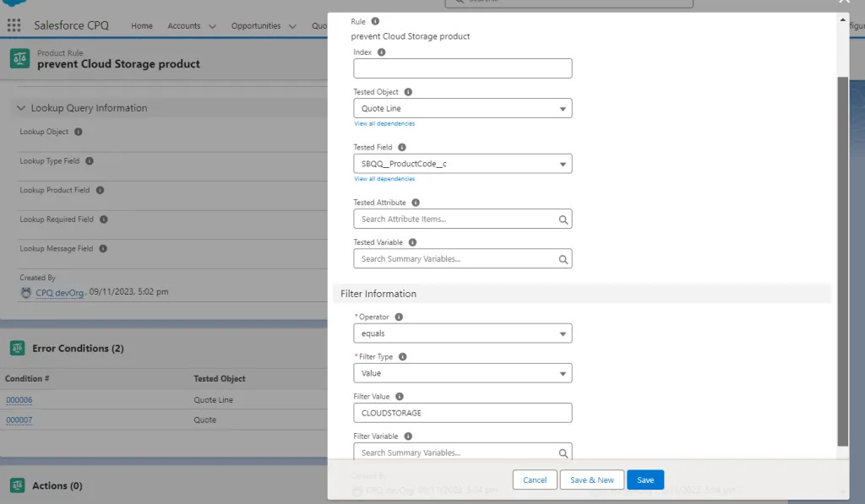Image resolution: width=865 pixels, height=504 pixels.
Task: Show info tooltip for Filter Type
Action: (x=403, y=356)
